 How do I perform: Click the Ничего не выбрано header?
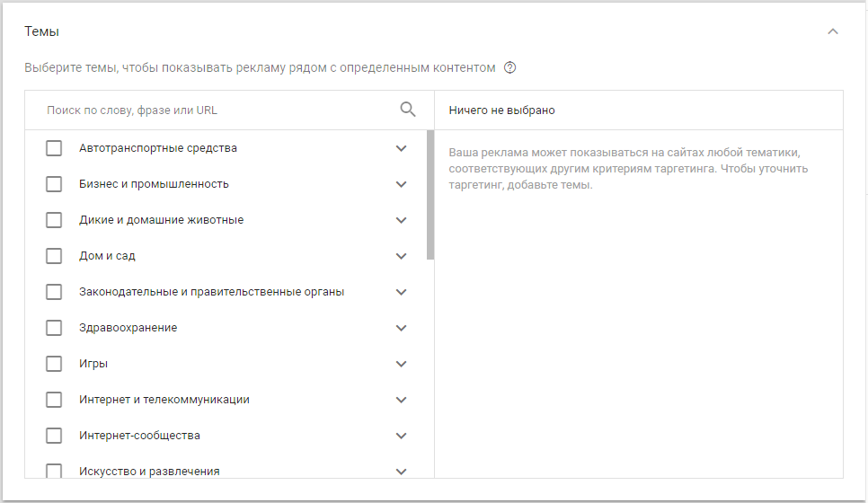(501, 110)
